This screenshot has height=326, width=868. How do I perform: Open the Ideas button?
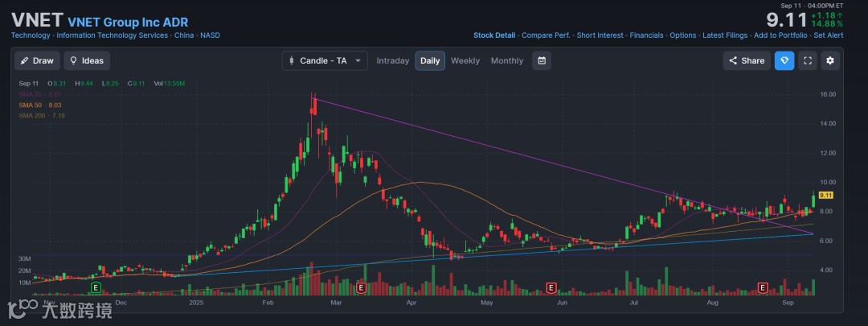click(87, 61)
